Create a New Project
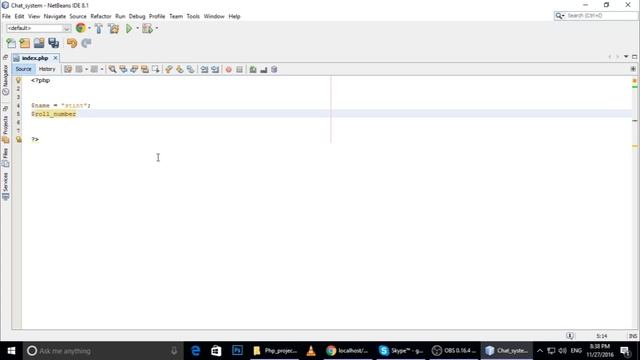The height and width of the screenshot is (360, 640). 25,43
